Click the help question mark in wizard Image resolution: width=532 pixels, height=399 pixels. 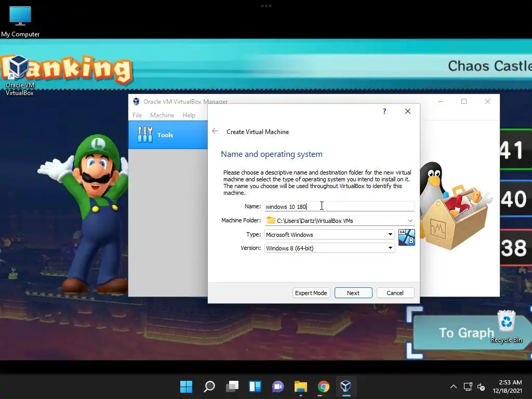pos(384,111)
